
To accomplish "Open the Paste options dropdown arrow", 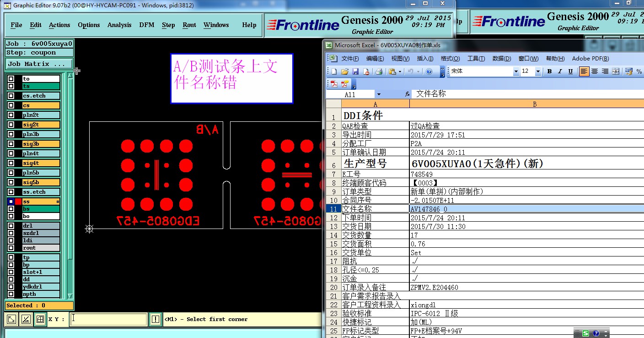I will 400,71.
